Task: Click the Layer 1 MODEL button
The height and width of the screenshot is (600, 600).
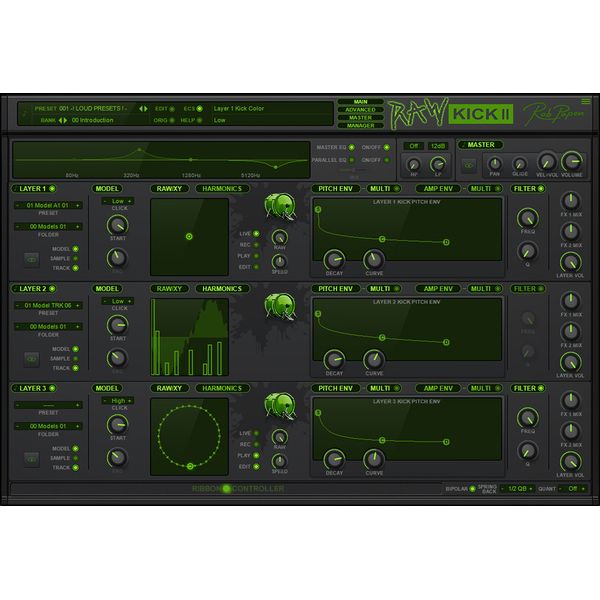Action: tap(107, 189)
